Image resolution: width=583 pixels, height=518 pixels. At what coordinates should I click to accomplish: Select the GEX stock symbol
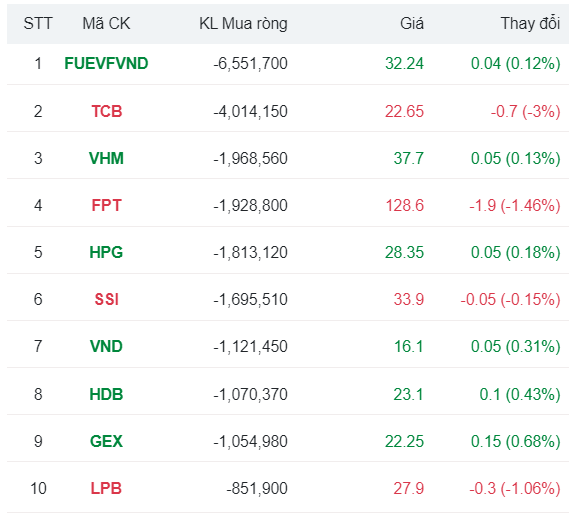(x=106, y=441)
